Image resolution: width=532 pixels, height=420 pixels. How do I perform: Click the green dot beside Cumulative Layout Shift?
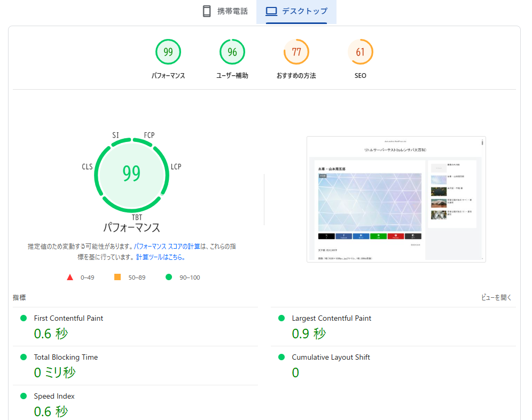(x=281, y=357)
